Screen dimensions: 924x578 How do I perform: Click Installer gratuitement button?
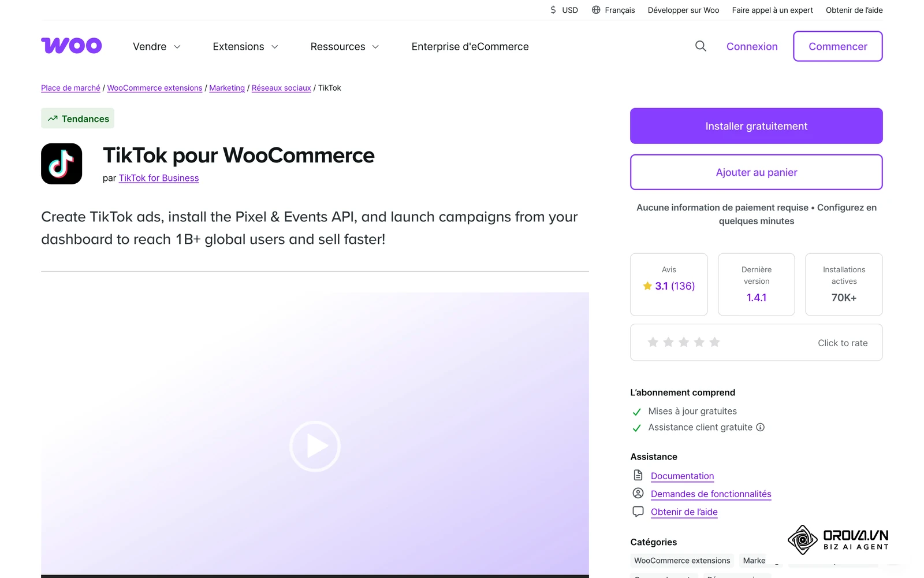point(757,126)
